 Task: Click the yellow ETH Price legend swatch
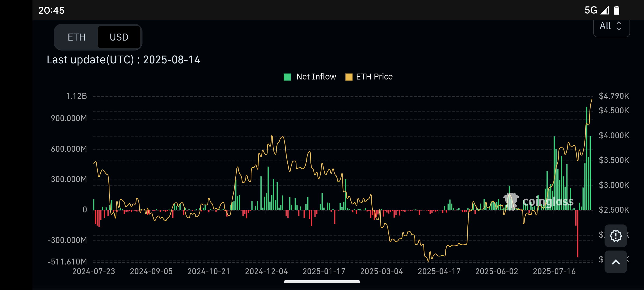pyautogui.click(x=349, y=77)
